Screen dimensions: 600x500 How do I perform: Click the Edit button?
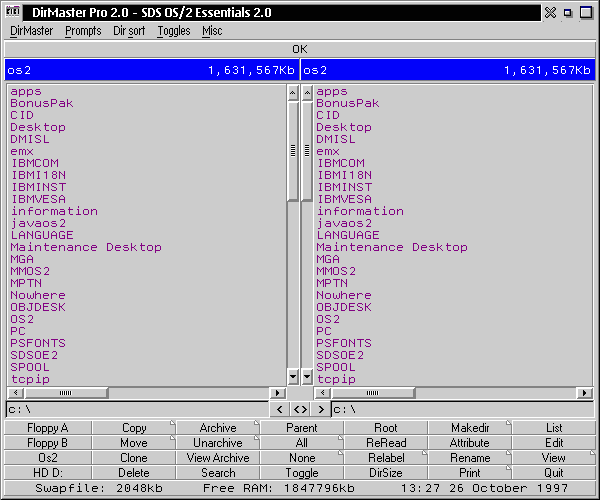(554, 443)
